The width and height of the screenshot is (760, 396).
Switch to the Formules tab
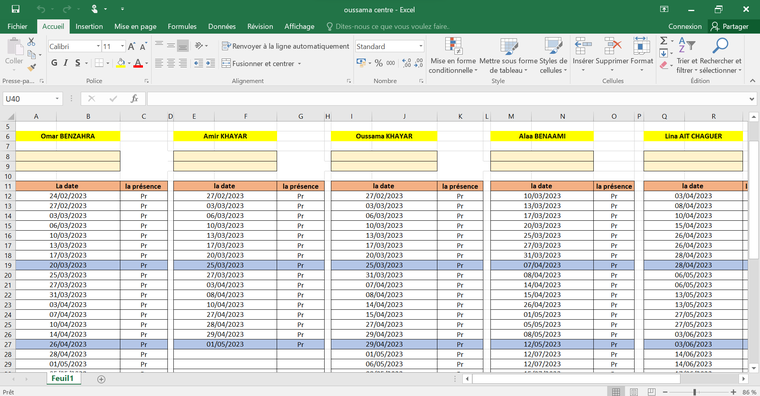[182, 26]
